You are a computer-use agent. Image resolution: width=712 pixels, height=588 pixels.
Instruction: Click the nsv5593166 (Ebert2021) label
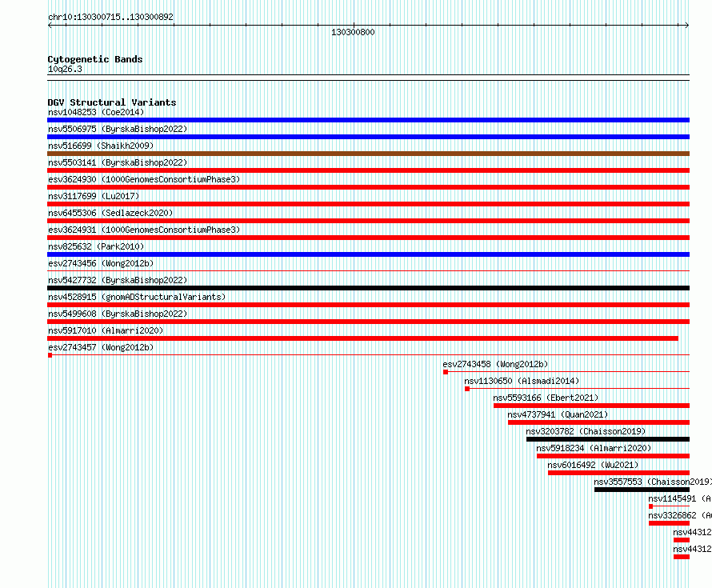pos(546,398)
